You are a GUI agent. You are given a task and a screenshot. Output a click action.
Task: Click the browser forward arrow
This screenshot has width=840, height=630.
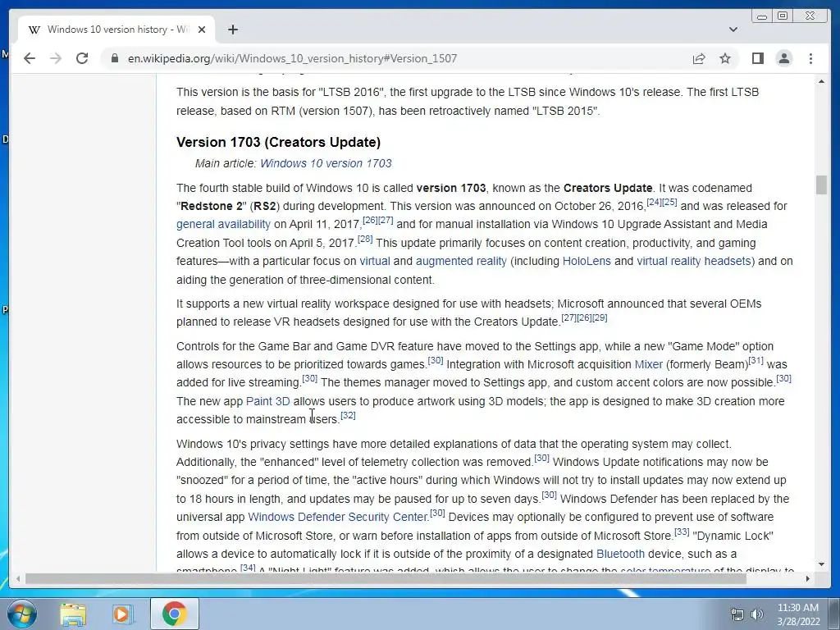point(56,58)
